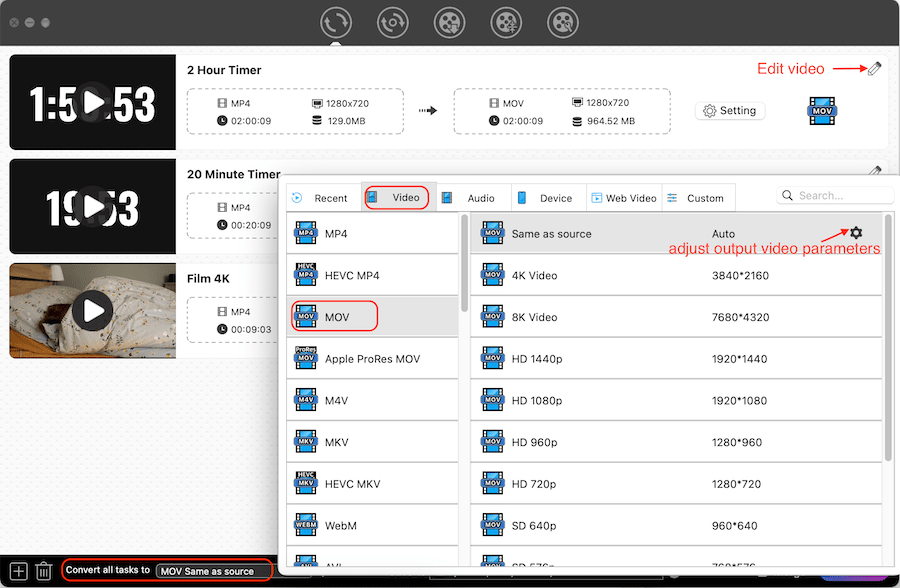Choose the HD 960p preset

[676, 442]
